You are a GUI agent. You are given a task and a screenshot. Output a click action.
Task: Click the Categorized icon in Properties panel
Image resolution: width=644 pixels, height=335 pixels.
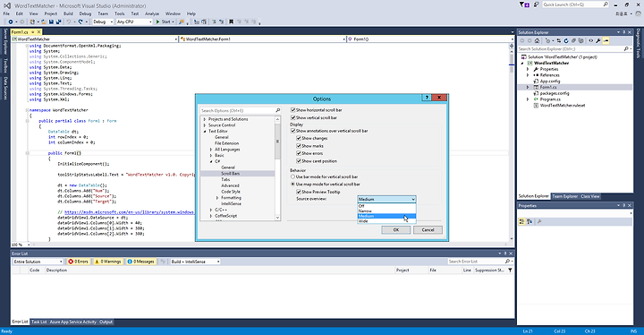pyautogui.click(x=521, y=222)
